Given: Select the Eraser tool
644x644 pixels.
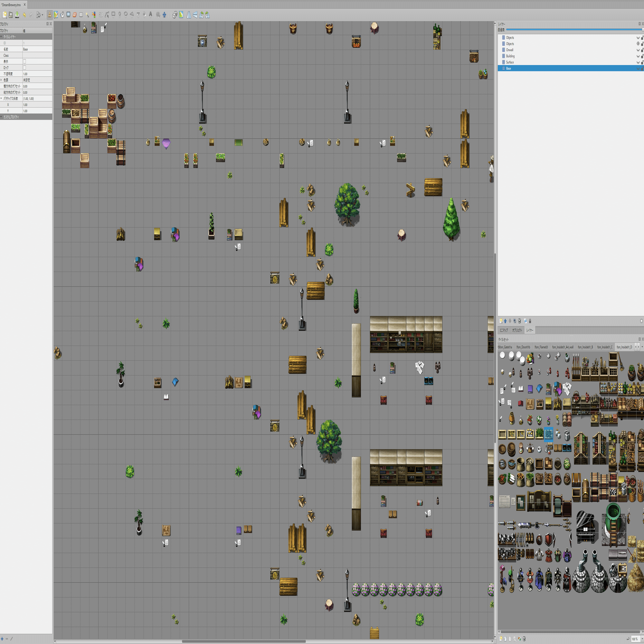Looking at the screenshot, I should coord(75,15).
